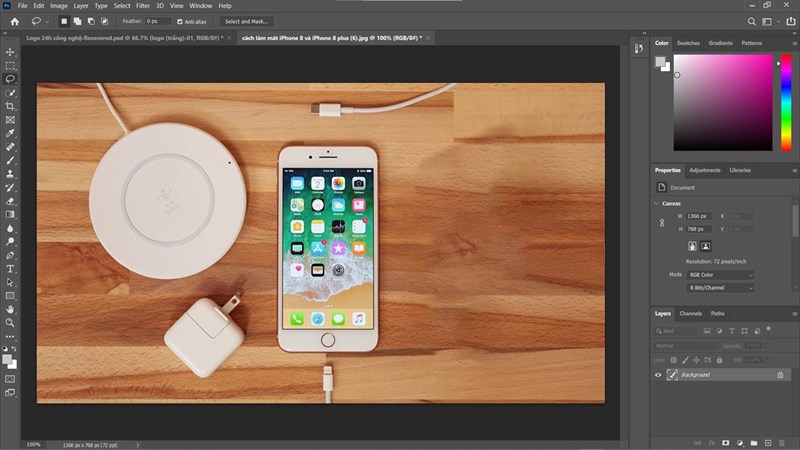Screen dimensions: 800x450
Task: Expand status bar info arrow
Action: tap(138, 445)
